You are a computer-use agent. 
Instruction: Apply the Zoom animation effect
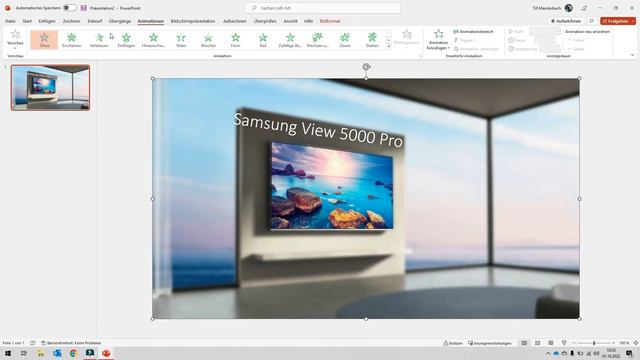click(345, 40)
